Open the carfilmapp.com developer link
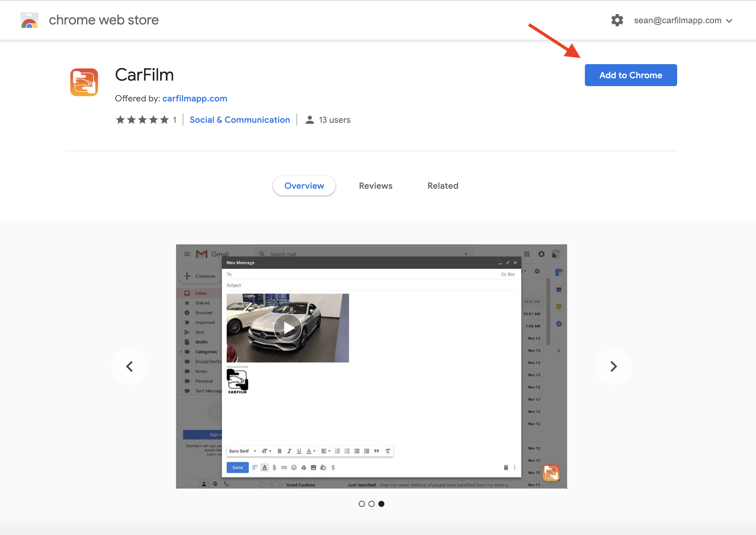 (195, 99)
